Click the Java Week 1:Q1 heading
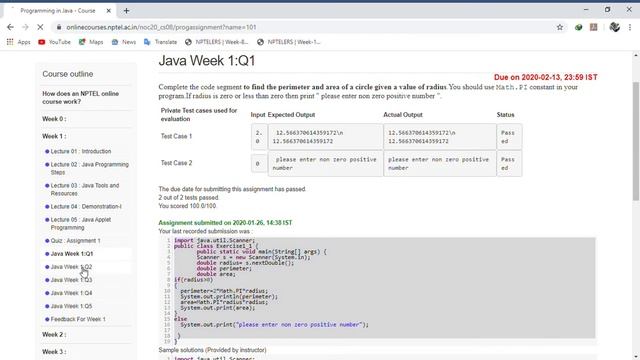The height and width of the screenshot is (360, 640). pyautogui.click(x=207, y=61)
